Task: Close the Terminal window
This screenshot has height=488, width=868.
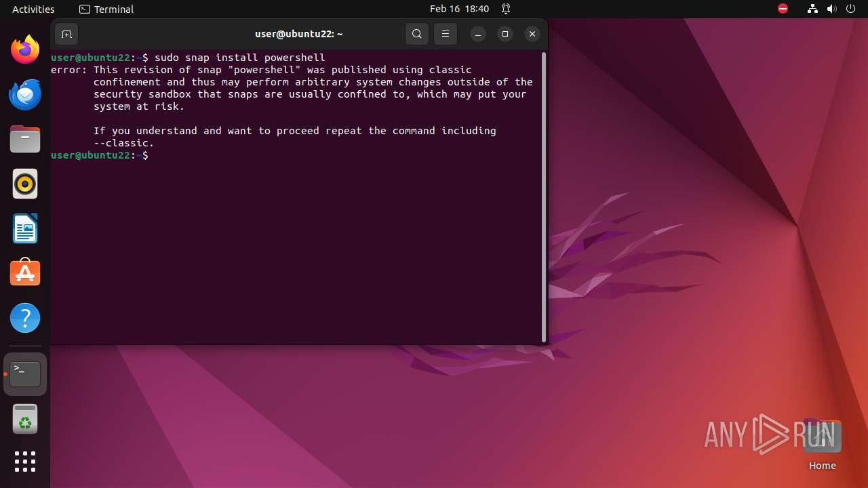Action: pyautogui.click(x=532, y=34)
